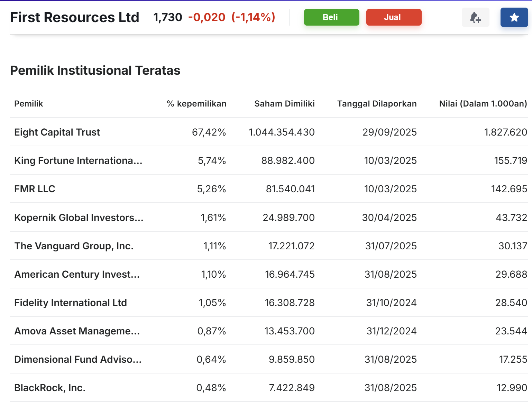This screenshot has height=406, width=532.
Task: Select Fidelity International Ltd owner
Action: pyautogui.click(x=71, y=303)
